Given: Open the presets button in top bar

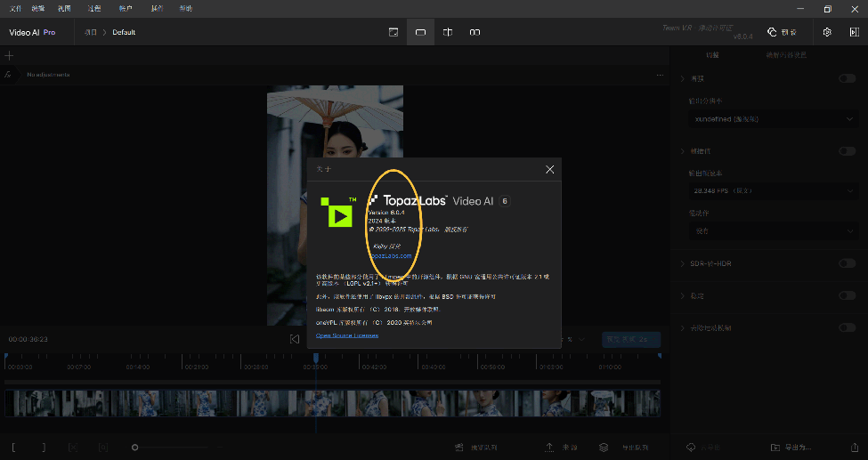Looking at the screenshot, I should click(783, 32).
